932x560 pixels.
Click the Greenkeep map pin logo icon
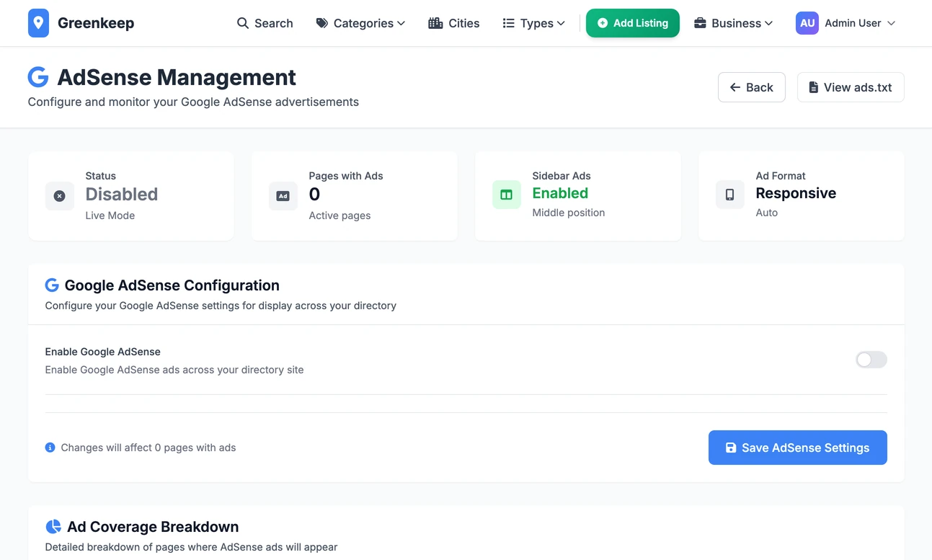click(x=38, y=23)
